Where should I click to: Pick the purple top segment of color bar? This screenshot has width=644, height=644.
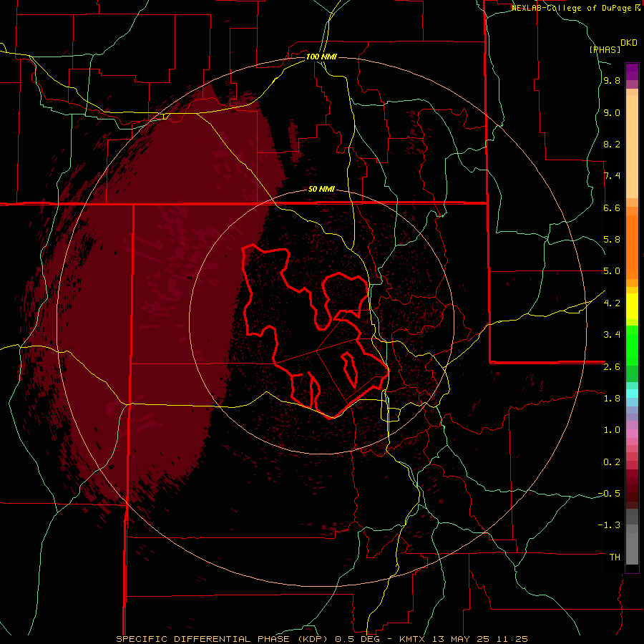click(632, 72)
